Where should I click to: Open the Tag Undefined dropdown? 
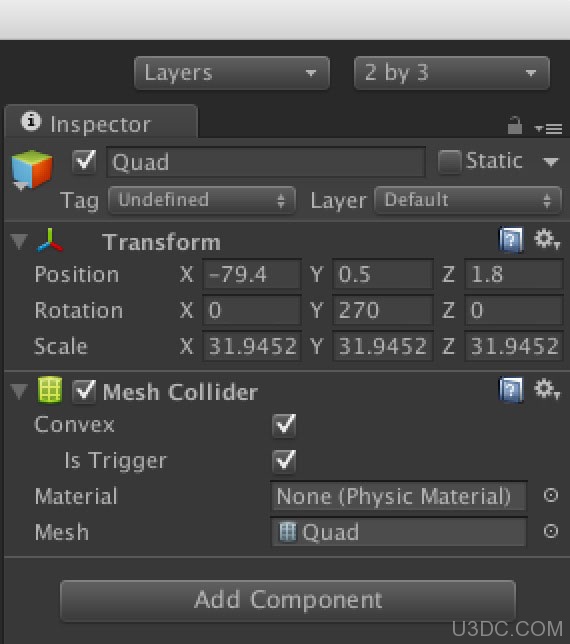(x=202, y=200)
